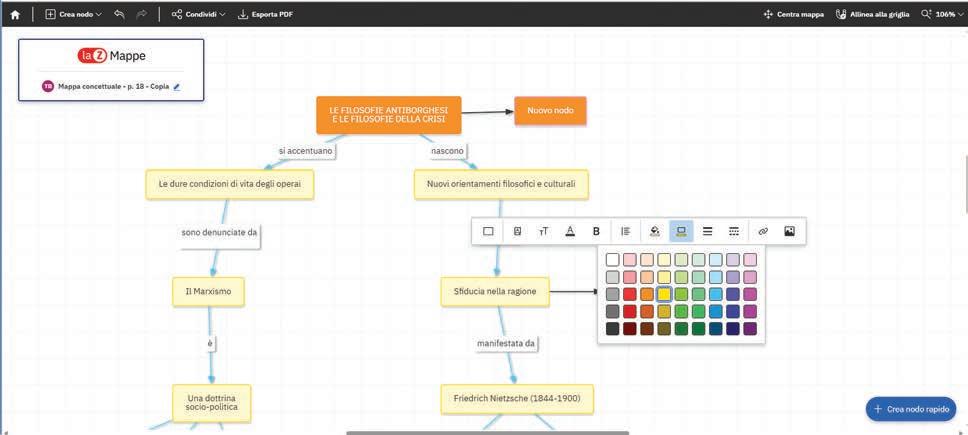The width and height of the screenshot is (968, 435).
Task: Select node Le dure condizioni di vita
Action: (x=230, y=184)
